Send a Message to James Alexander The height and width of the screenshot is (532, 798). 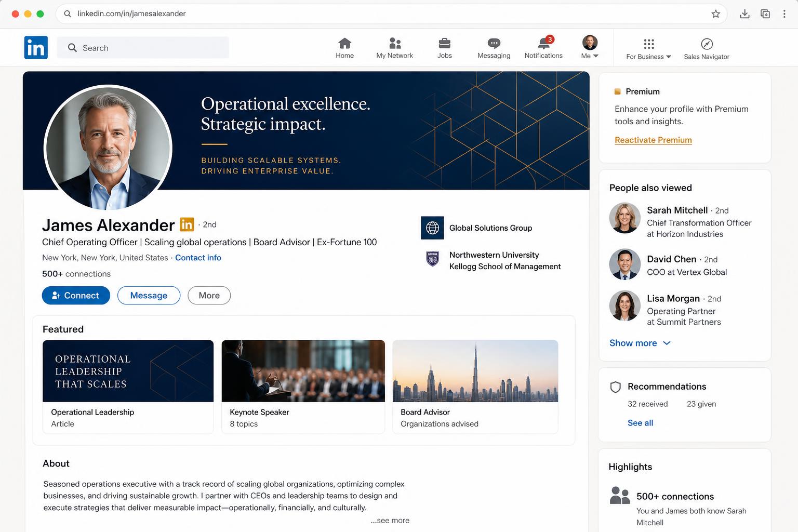coord(149,295)
